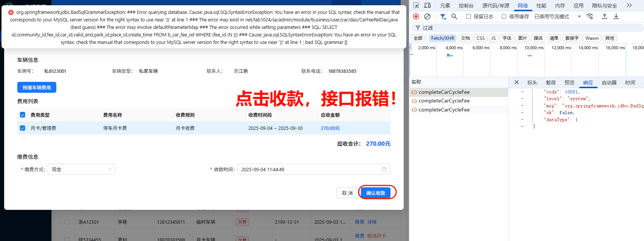This screenshot has height=241, width=644.
Task: Filter requests by 图片
Action: (522, 38)
